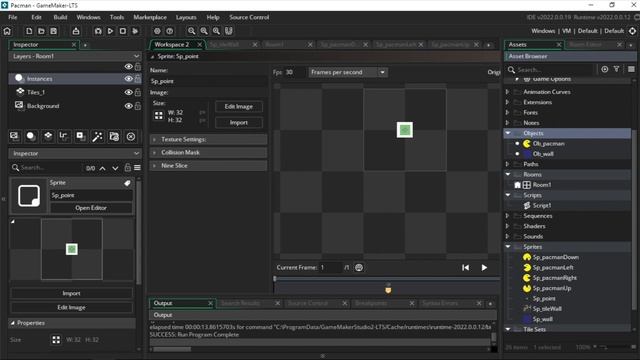Create a new project via toolbar icon
Image resolution: width=640 pixels, height=360 pixels.
[x=29, y=31]
